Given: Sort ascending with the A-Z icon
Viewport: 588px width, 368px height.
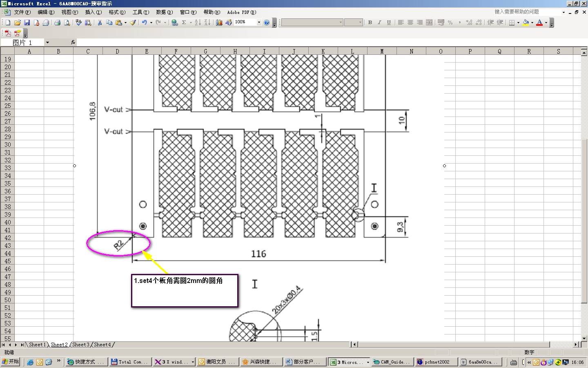Looking at the screenshot, I should click(198, 22).
